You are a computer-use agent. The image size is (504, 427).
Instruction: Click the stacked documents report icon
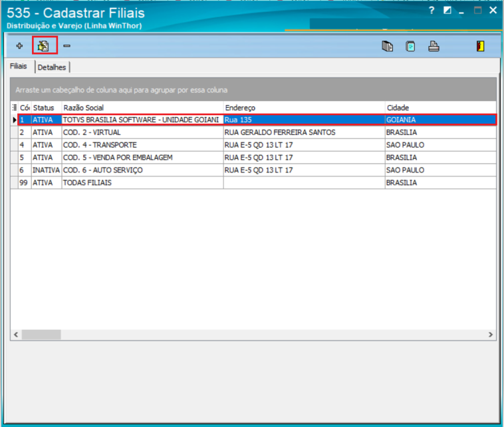(388, 47)
